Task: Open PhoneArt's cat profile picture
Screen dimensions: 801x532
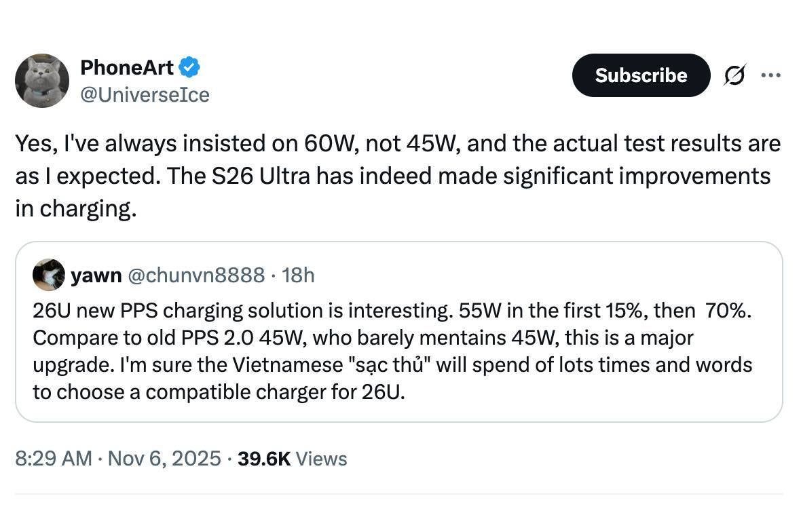Action: [x=42, y=81]
